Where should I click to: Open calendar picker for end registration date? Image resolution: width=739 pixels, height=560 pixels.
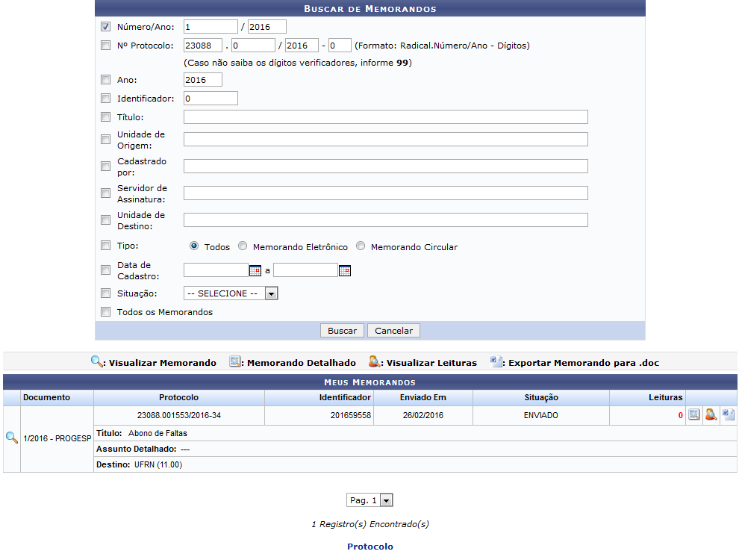tap(345, 270)
